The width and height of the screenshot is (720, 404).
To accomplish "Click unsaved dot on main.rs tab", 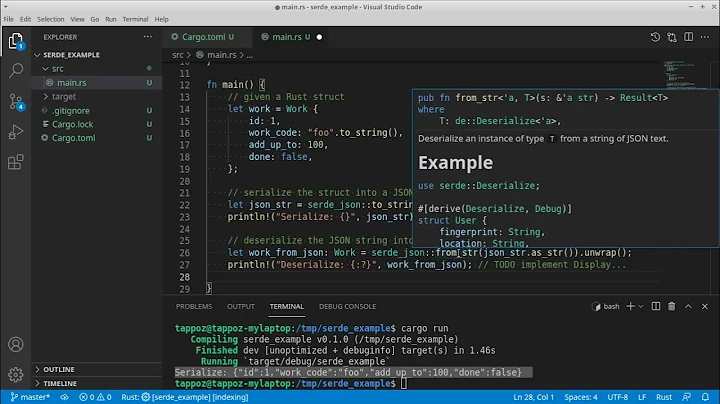I will pos(319,37).
